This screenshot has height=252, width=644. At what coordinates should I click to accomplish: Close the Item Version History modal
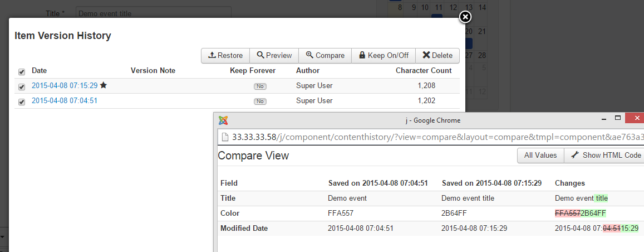[465, 17]
